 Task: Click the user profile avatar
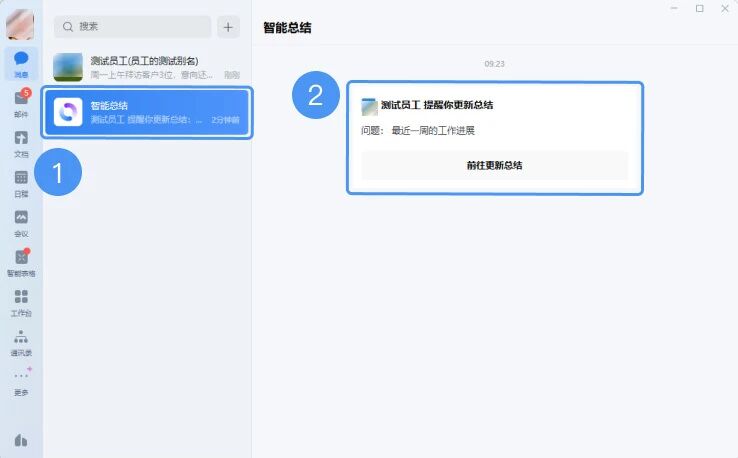point(21,24)
